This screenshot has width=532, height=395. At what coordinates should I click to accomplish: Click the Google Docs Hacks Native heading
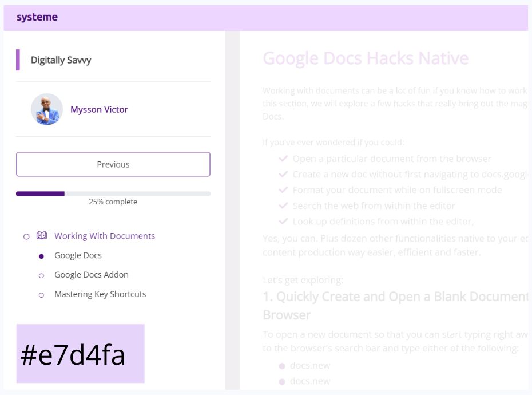tap(366, 58)
